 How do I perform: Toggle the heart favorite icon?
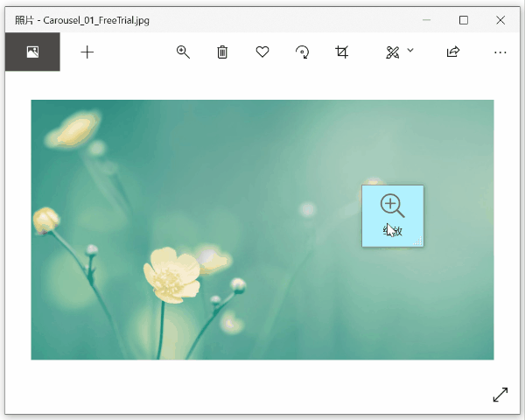(262, 52)
